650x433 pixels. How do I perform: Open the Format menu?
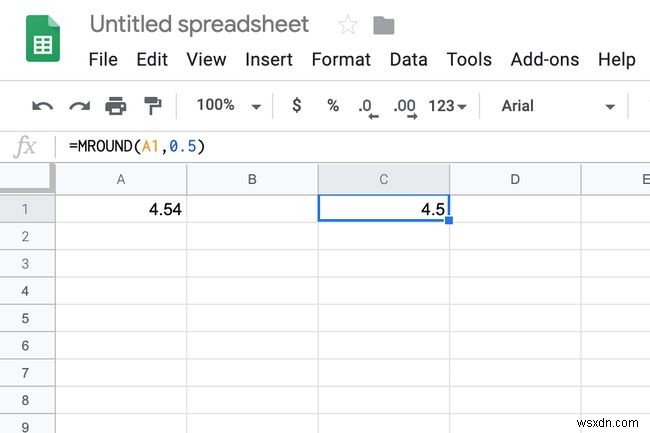341,59
